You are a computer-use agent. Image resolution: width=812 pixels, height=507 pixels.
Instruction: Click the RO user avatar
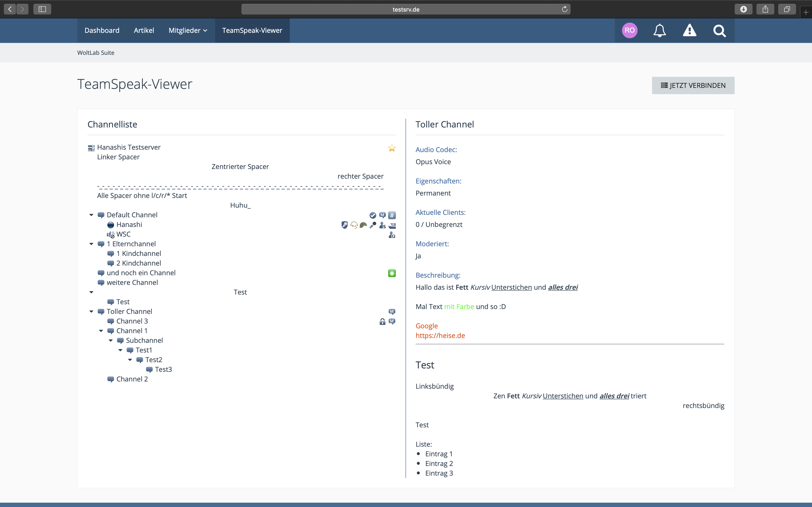[x=630, y=30]
